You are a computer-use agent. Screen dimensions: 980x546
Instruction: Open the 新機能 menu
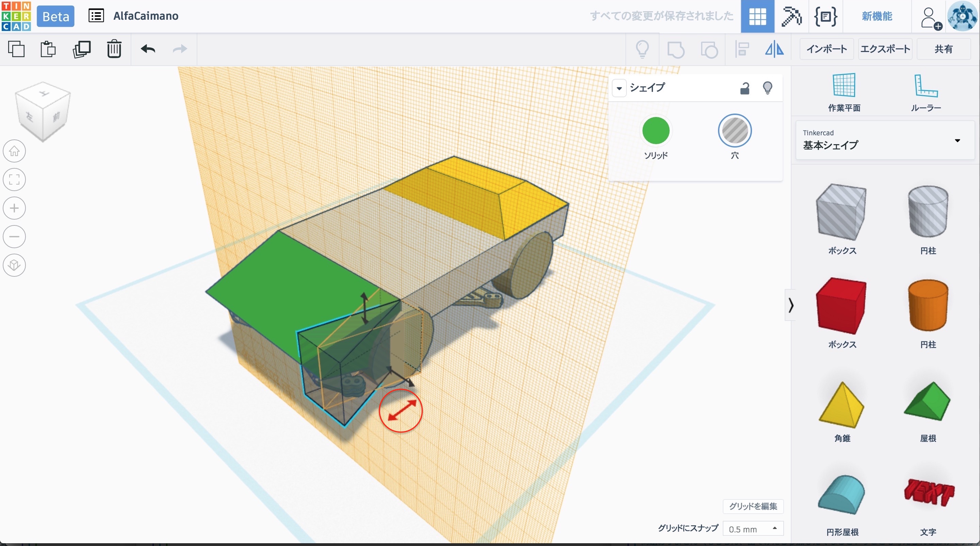coord(877,16)
